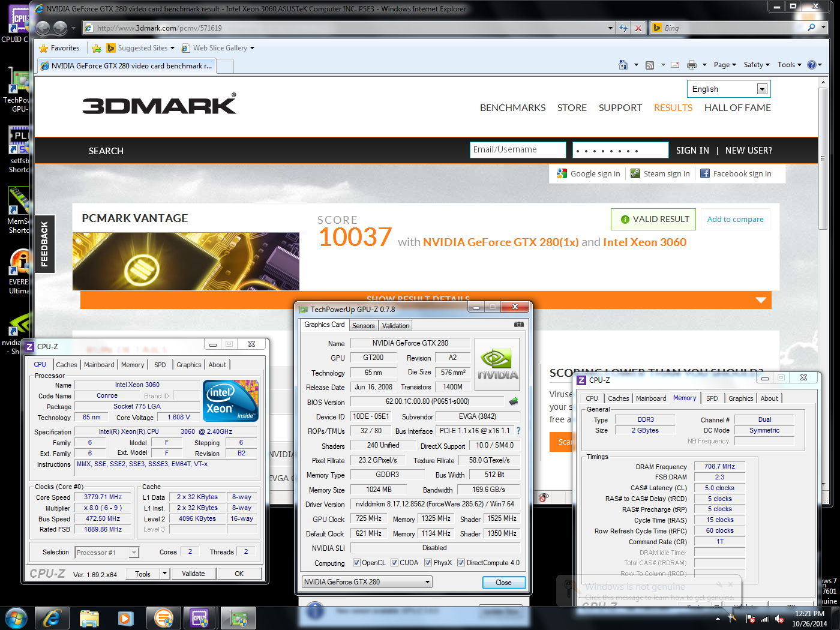This screenshot has width=840, height=630.
Task: Switch to SPD tab in right CPU-Z window
Action: (x=712, y=398)
